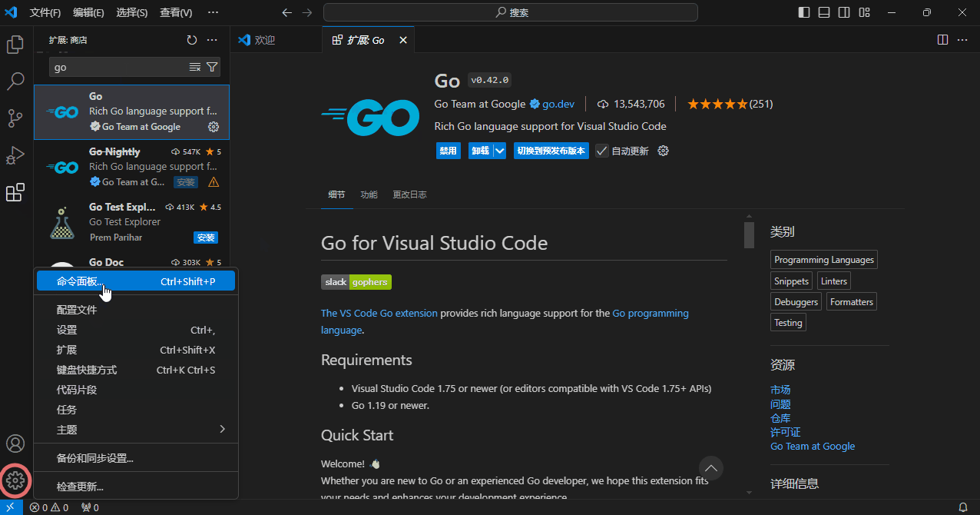Viewport: 980px width, 515px height.
Task: Refresh the extensions list
Action: coord(192,39)
